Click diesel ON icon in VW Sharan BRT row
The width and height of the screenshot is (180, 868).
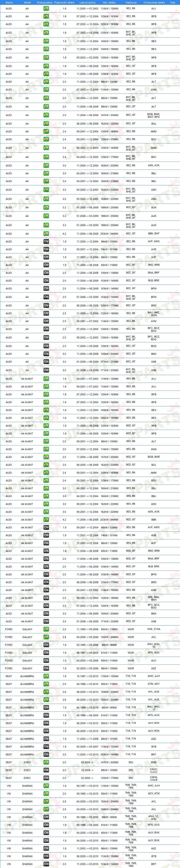click(46, 864)
